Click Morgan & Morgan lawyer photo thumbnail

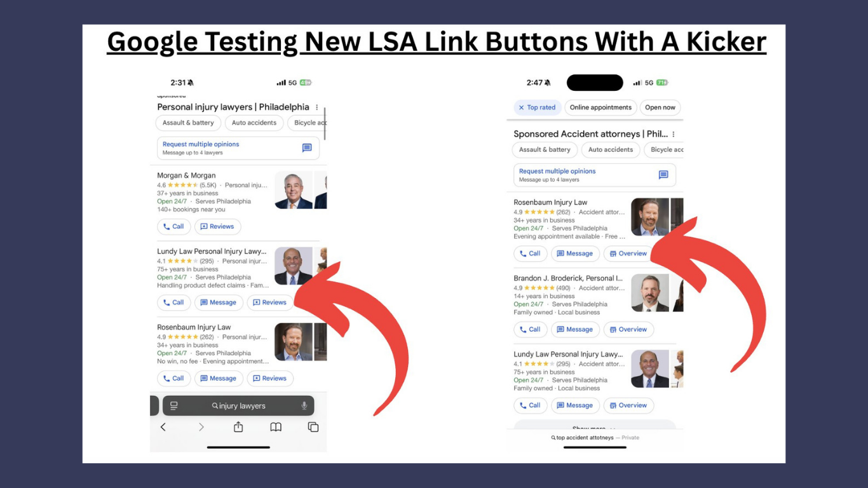click(x=293, y=190)
